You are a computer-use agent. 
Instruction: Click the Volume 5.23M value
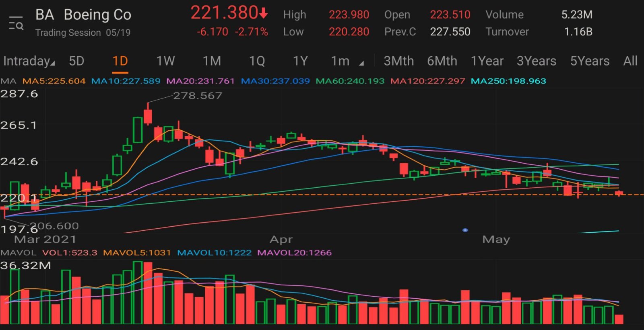[577, 15]
